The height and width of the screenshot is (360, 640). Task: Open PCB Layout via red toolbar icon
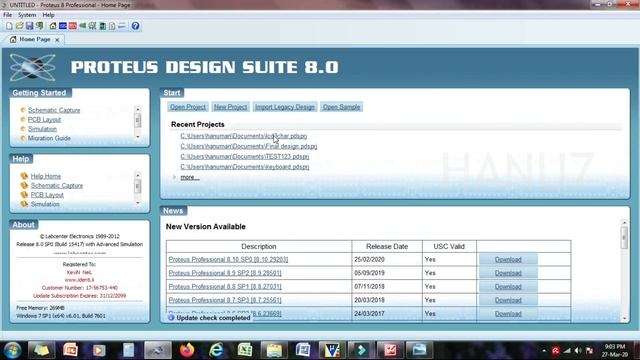pos(73,26)
